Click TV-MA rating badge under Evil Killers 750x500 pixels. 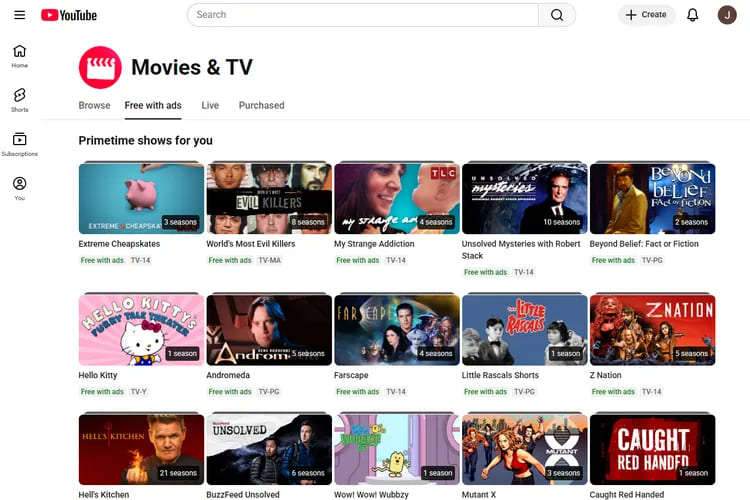pos(269,260)
